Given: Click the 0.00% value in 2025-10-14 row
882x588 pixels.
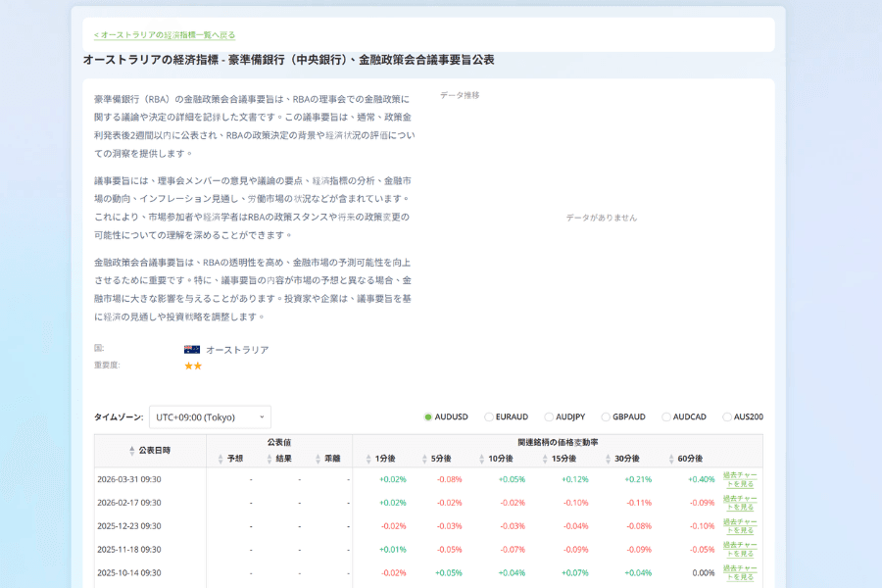Looking at the screenshot, I should pos(703,572).
